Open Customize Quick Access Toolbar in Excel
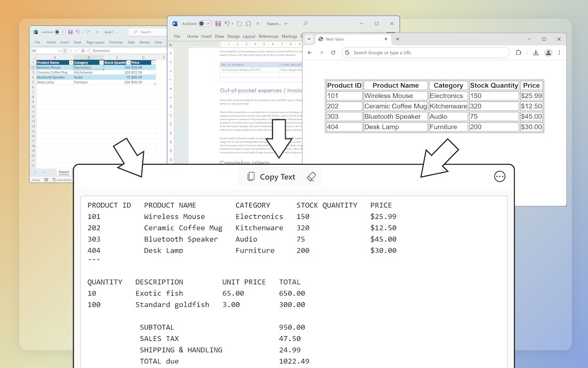Viewport: 588px width, 368px height. (x=97, y=32)
